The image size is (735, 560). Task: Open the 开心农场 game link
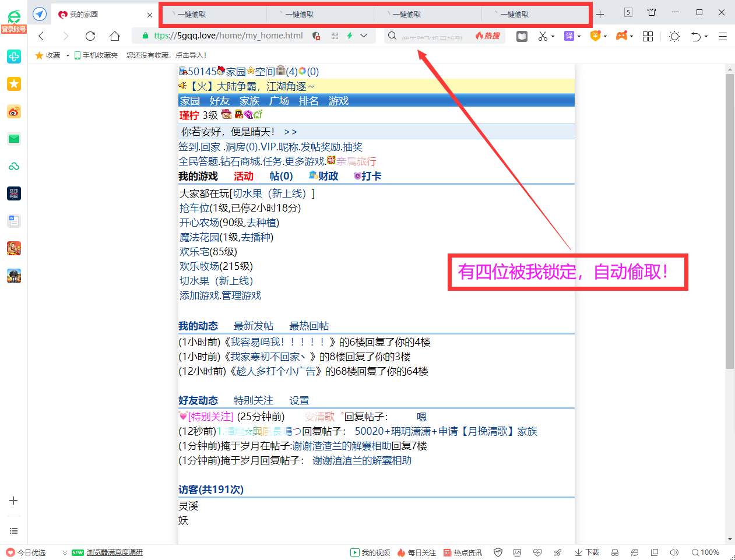tap(199, 223)
